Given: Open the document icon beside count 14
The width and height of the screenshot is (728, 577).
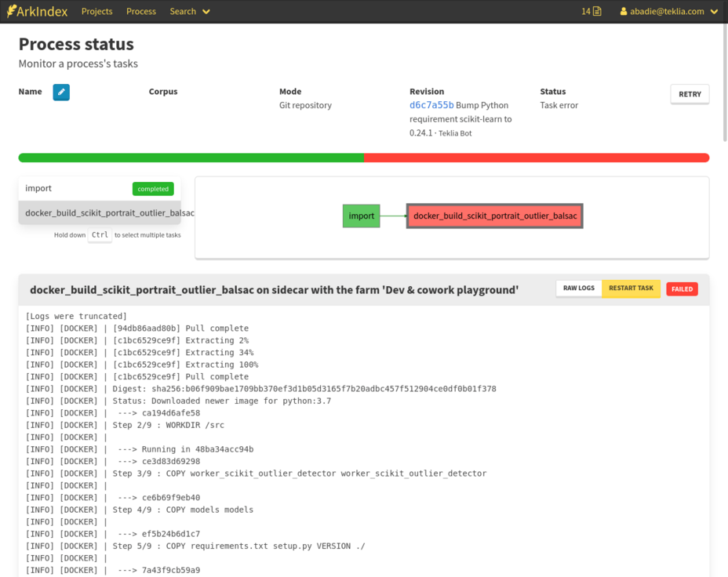Looking at the screenshot, I should click(597, 12).
